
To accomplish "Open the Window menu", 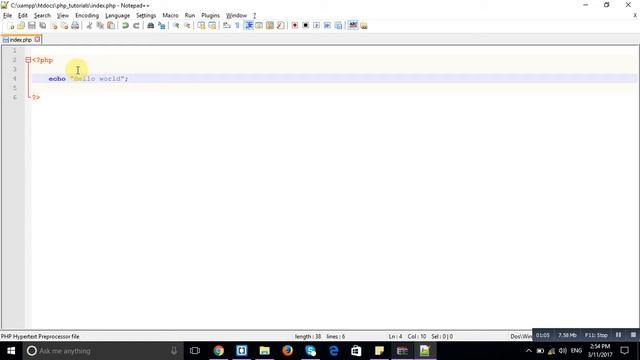I will click(x=236, y=16).
